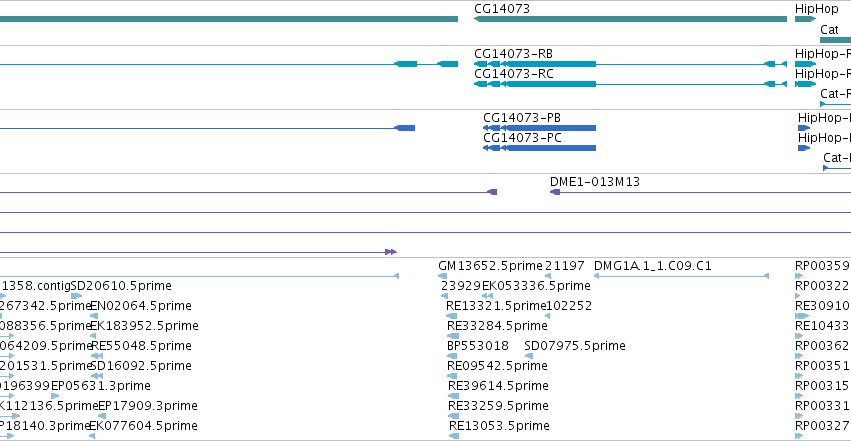This screenshot has width=851, height=441.
Task: Select EST RE13053.5prime
Action: pyautogui.click(x=499, y=426)
